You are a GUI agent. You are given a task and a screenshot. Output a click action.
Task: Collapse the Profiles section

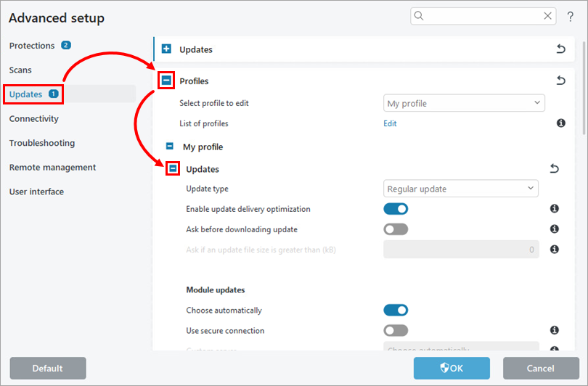[166, 81]
